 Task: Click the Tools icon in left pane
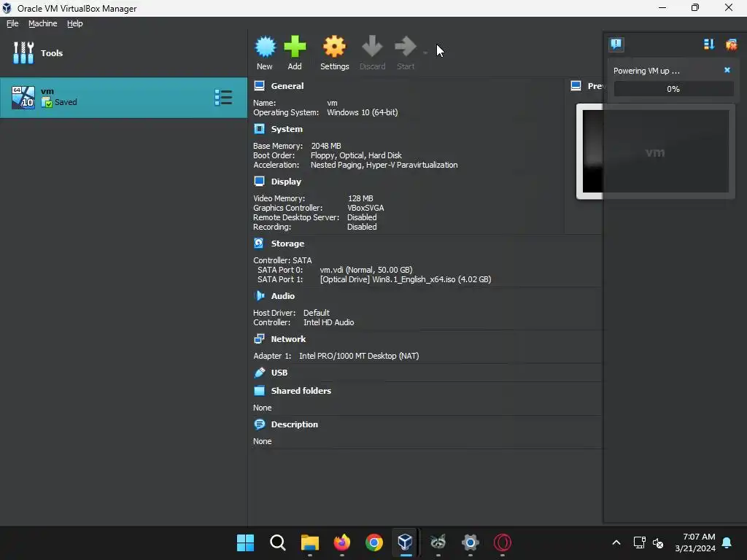(23, 52)
